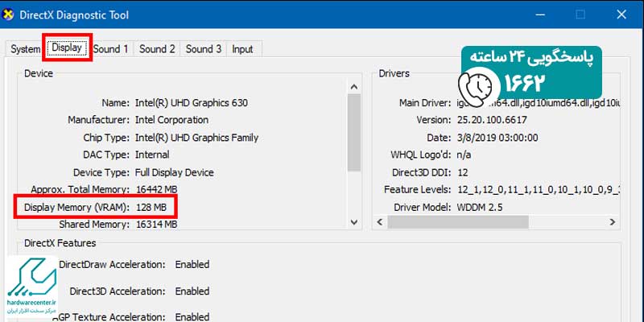This screenshot has height=322, width=644.
Task: Click Direct3D Acceleration Enabled status
Action: pos(192,291)
